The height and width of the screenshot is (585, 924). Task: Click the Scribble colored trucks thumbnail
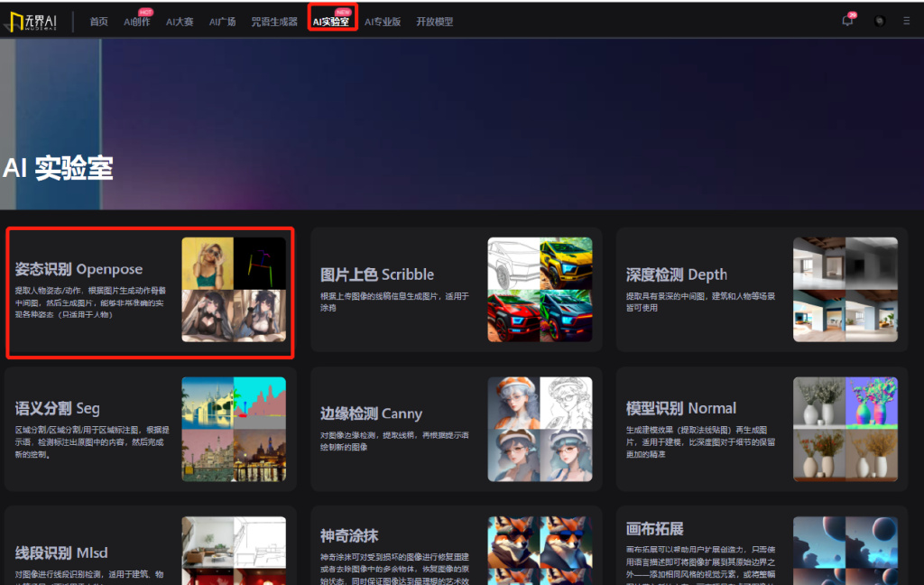click(x=540, y=290)
